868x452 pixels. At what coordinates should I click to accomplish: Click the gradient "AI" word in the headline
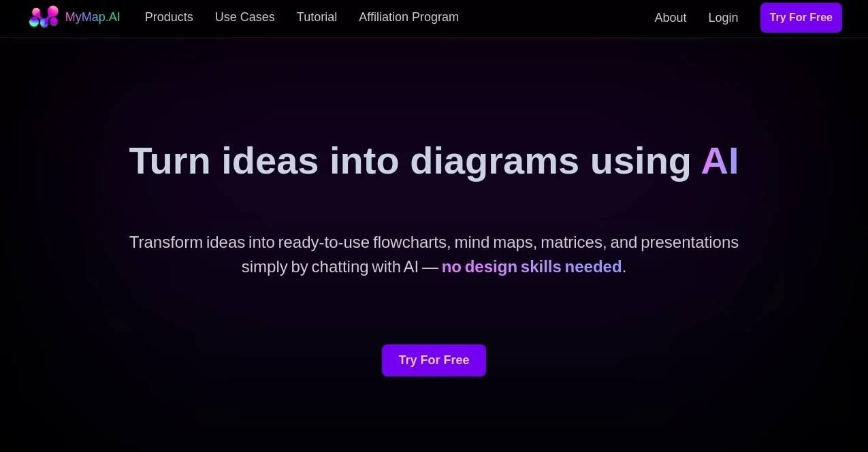pyautogui.click(x=720, y=161)
